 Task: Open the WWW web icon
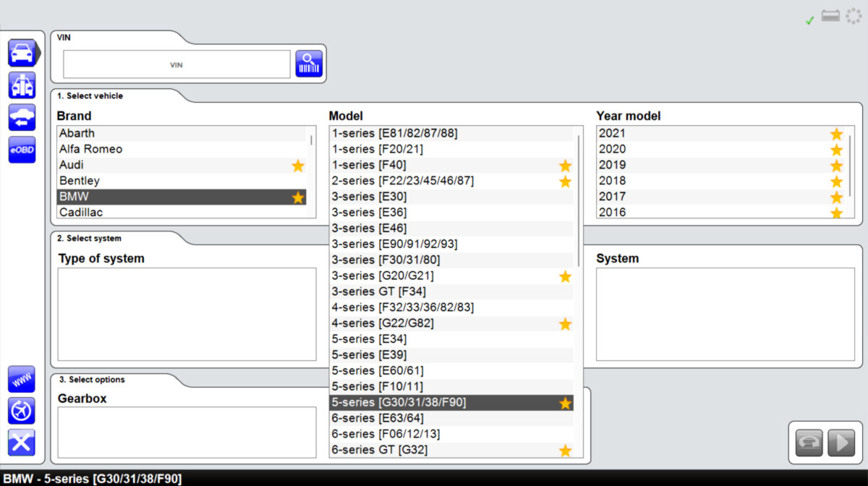[22, 379]
